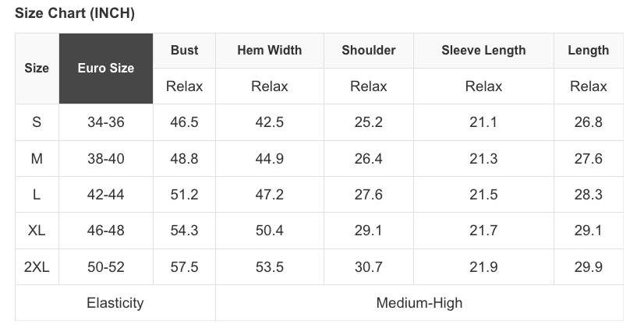Click the Hem Width column header
The image size is (644, 335).
(x=269, y=51)
